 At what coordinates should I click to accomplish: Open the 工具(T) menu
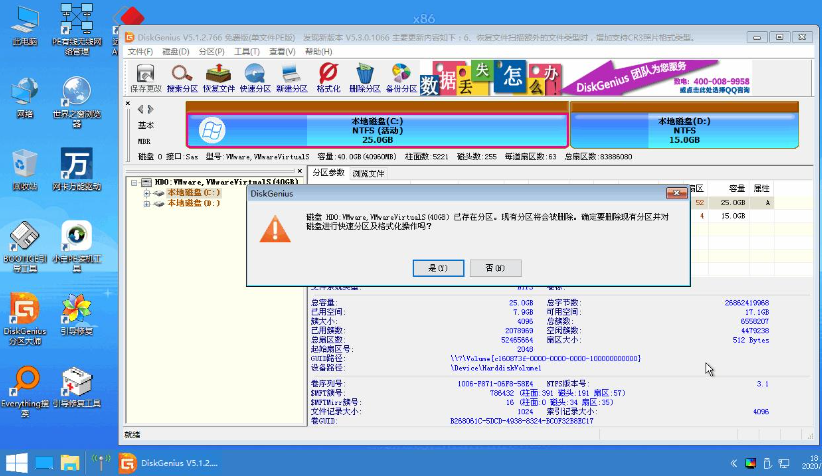click(x=246, y=51)
